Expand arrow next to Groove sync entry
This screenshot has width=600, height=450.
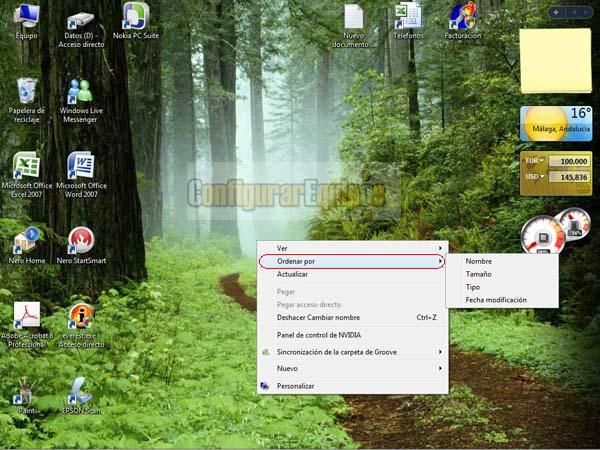440,352
